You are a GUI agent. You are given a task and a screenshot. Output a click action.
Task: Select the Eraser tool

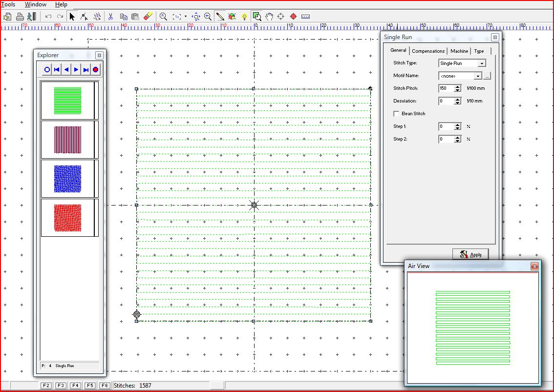[x=148, y=16]
